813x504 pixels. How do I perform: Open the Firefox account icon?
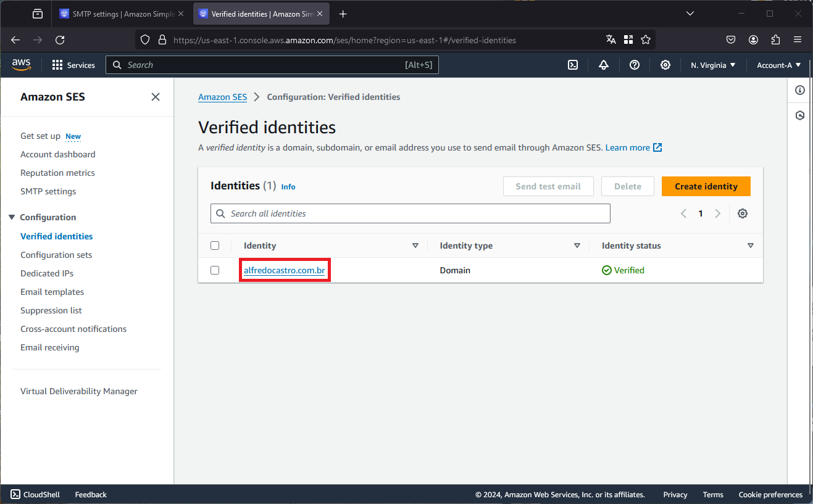753,39
